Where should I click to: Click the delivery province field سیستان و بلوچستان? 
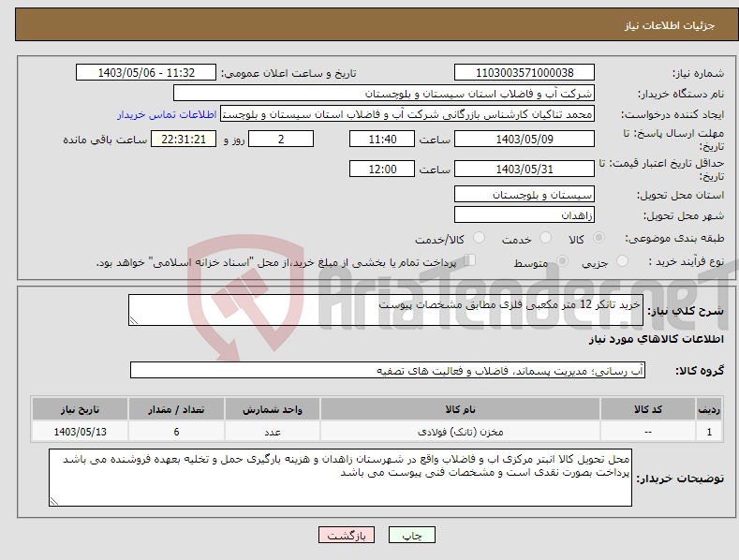click(525, 194)
